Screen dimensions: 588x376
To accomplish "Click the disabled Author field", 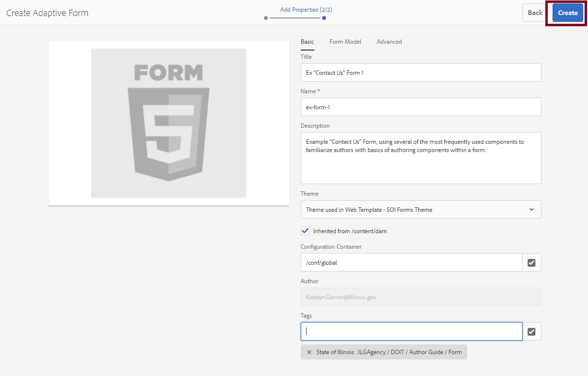I will pyautogui.click(x=421, y=297).
